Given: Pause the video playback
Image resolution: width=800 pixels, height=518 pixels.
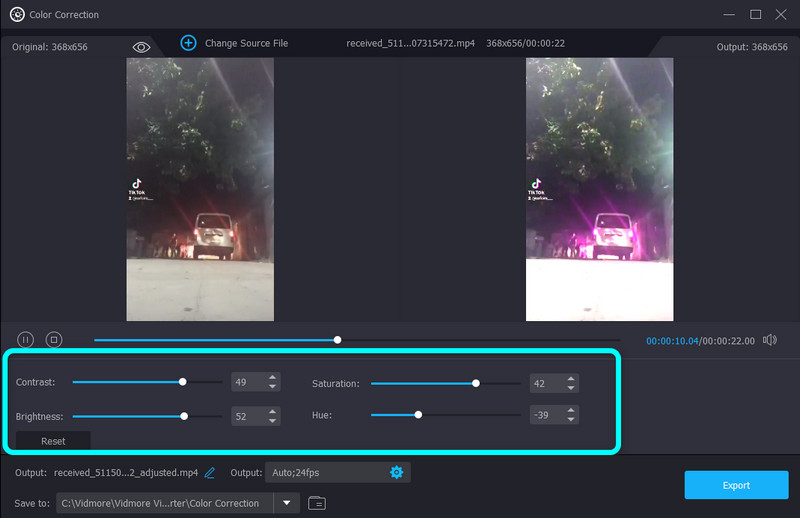Looking at the screenshot, I should tap(26, 340).
